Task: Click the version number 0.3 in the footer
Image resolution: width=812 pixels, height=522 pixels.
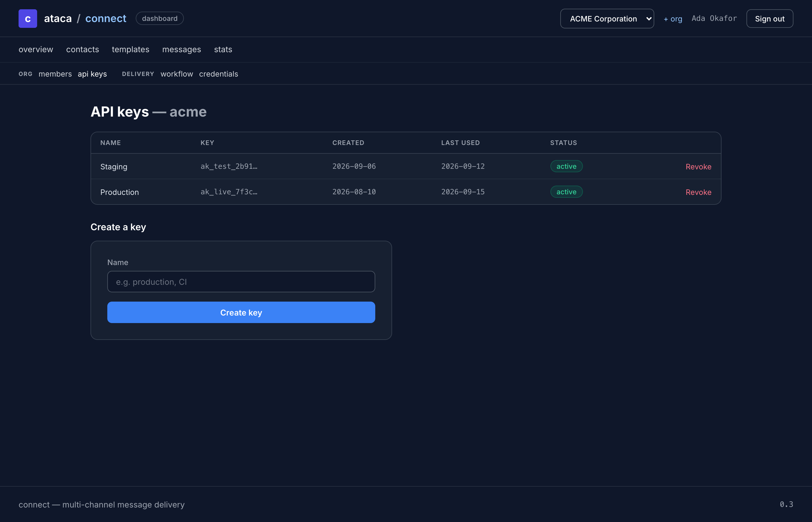Action: coord(786,504)
